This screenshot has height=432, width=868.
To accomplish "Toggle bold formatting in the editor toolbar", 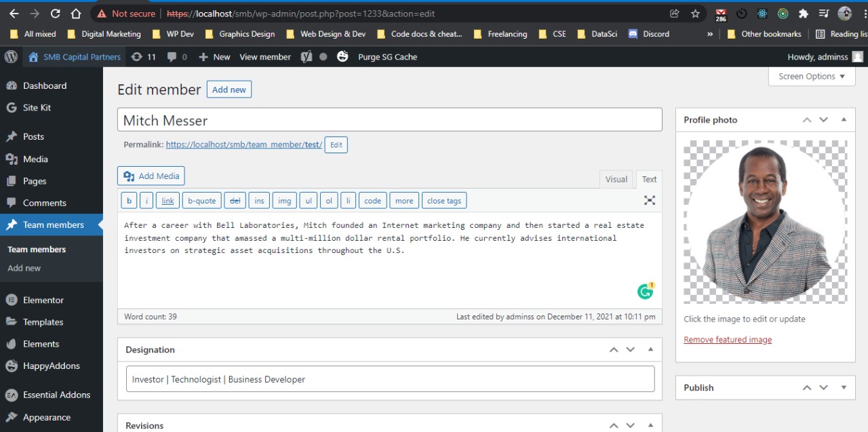I will (x=129, y=200).
